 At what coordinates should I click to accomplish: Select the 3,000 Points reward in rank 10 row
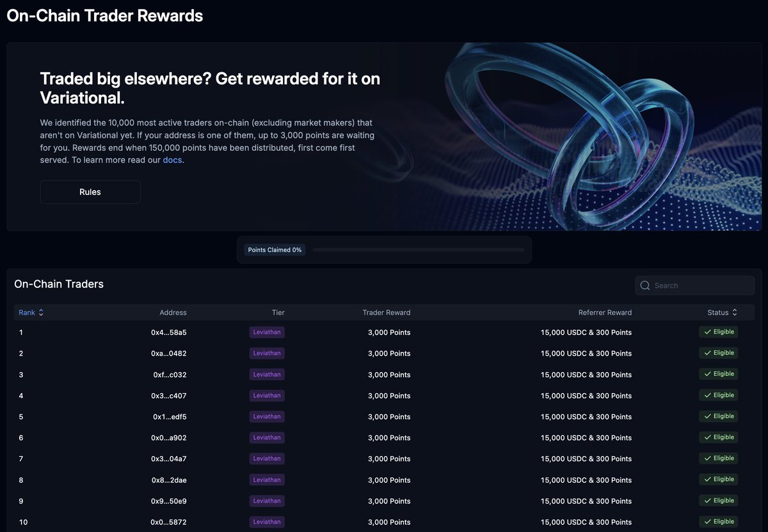pos(389,522)
